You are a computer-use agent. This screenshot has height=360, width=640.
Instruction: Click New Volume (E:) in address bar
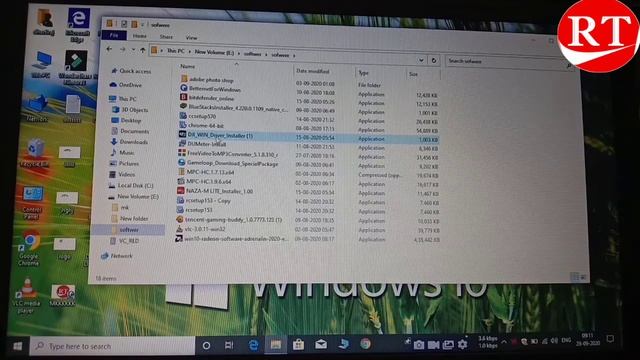[x=214, y=52]
